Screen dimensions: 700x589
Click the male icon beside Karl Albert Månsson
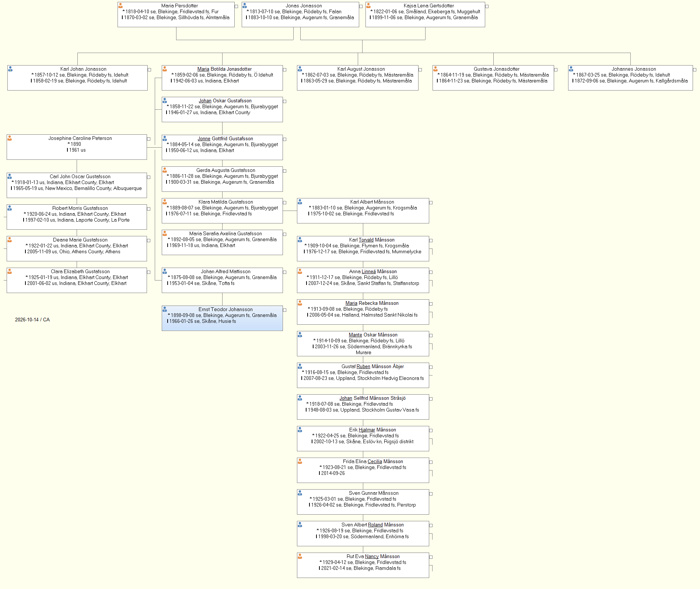300,202
